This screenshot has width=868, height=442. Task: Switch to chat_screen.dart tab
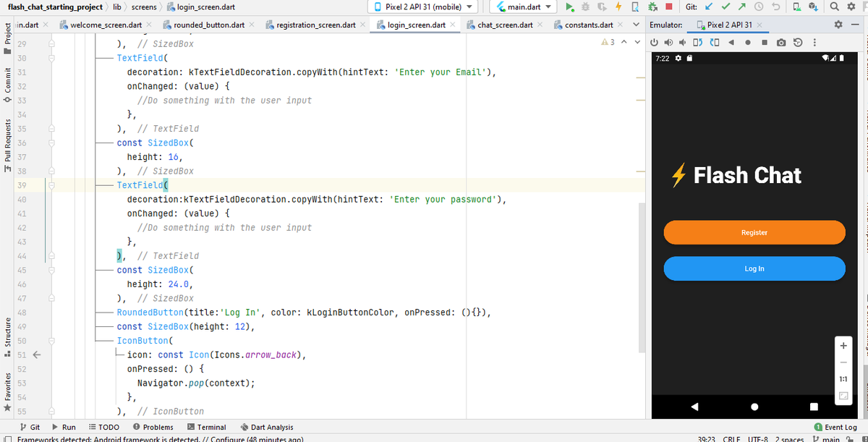(x=505, y=25)
